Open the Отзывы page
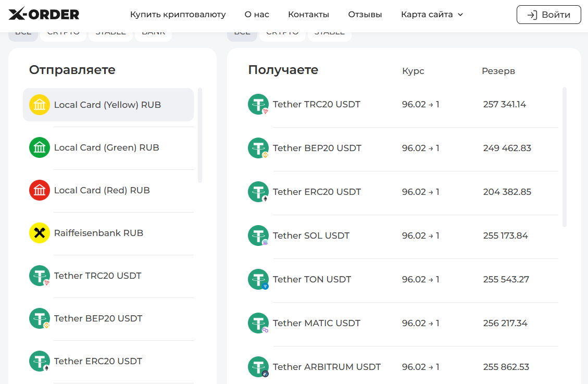588x384 pixels. click(365, 15)
